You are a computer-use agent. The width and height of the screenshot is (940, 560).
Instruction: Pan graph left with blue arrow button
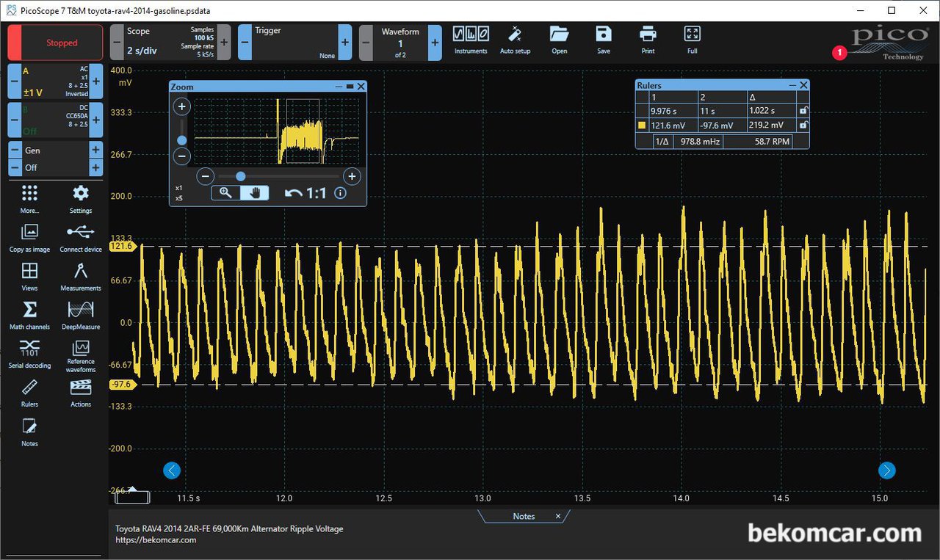pyautogui.click(x=172, y=470)
